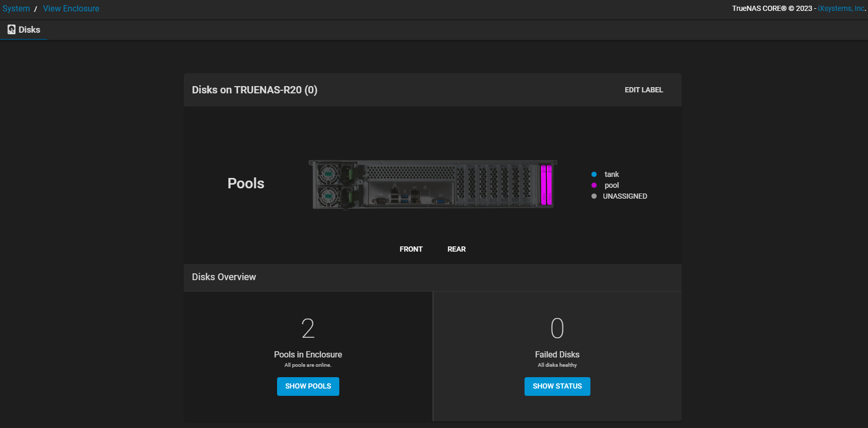Switch to the REAR enclosure view
The image size is (868, 428).
(457, 249)
